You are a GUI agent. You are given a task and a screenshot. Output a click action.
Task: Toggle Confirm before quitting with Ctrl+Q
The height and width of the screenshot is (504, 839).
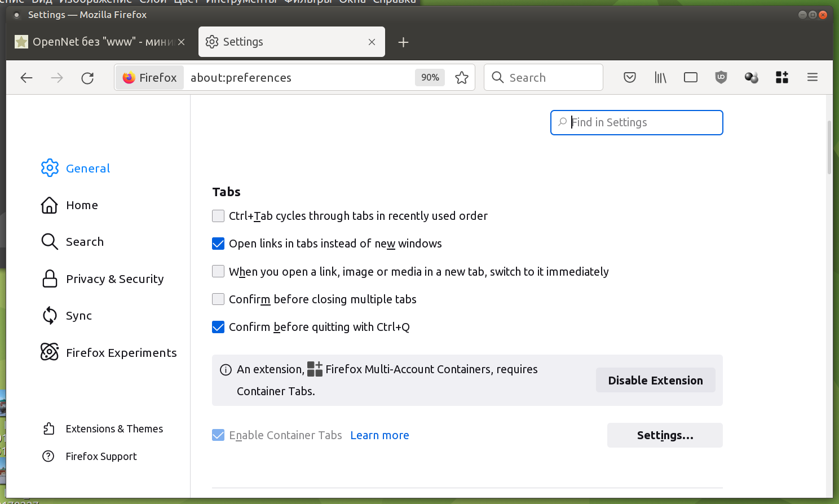coord(218,327)
